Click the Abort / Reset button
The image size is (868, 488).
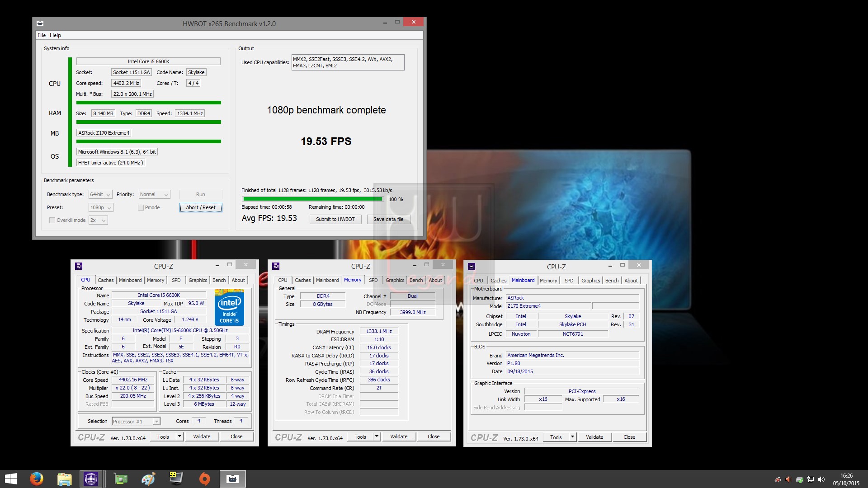tap(201, 207)
